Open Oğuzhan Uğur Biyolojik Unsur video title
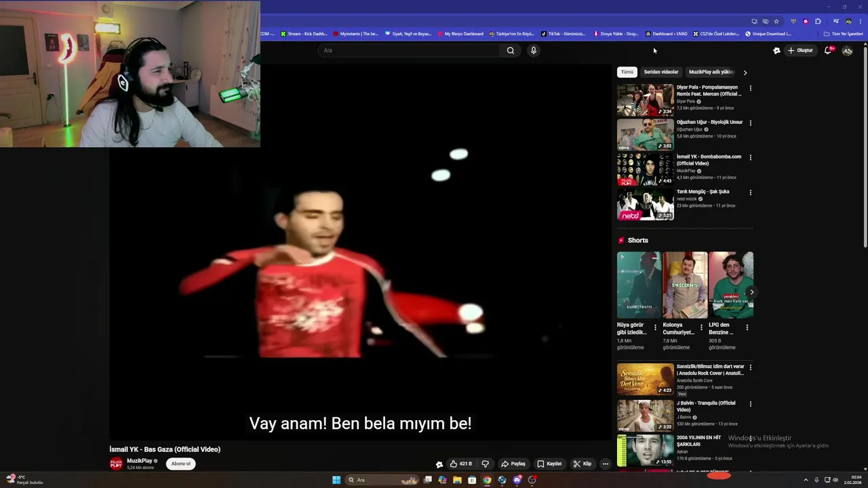The width and height of the screenshot is (868, 488). pos(709,122)
